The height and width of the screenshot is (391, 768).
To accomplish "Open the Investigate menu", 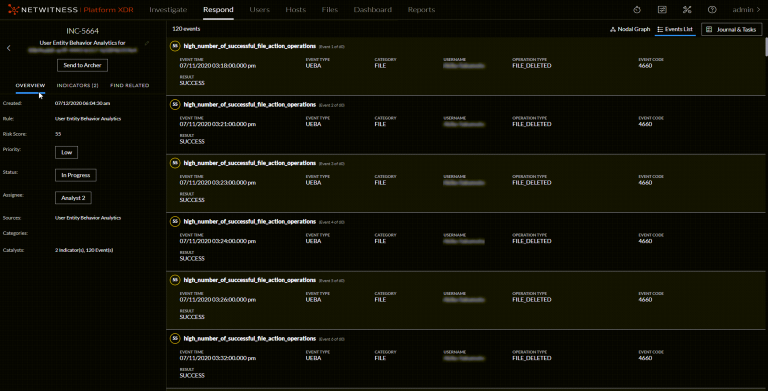I will coord(168,10).
